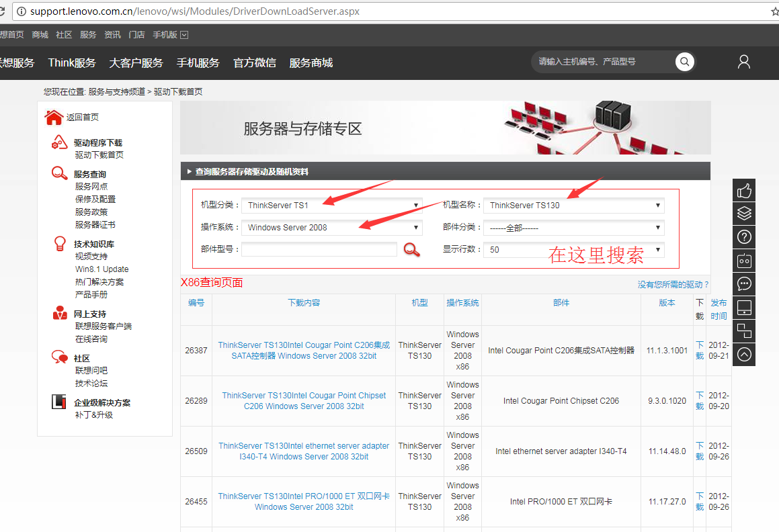
Task: Click 没有您所需的驱动? link
Action: 673,285
